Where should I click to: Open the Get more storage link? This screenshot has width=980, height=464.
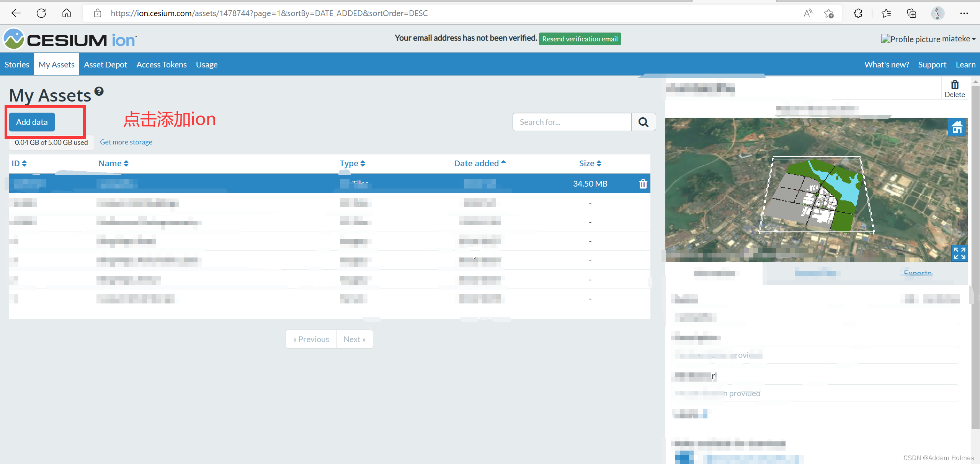point(126,142)
